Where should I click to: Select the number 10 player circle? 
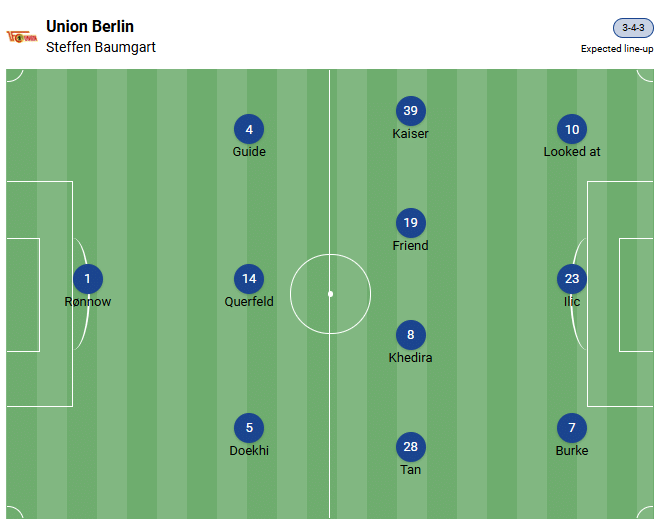[x=572, y=129]
